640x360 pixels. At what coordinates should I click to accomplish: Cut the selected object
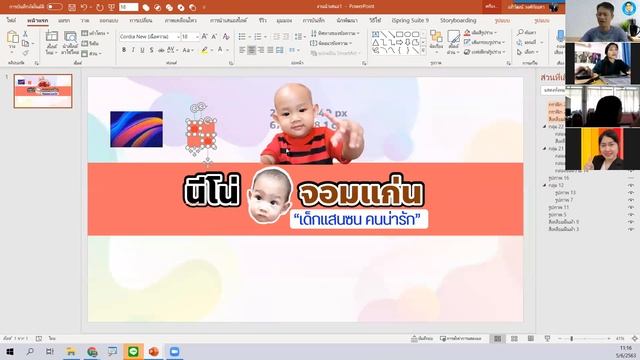(25, 34)
